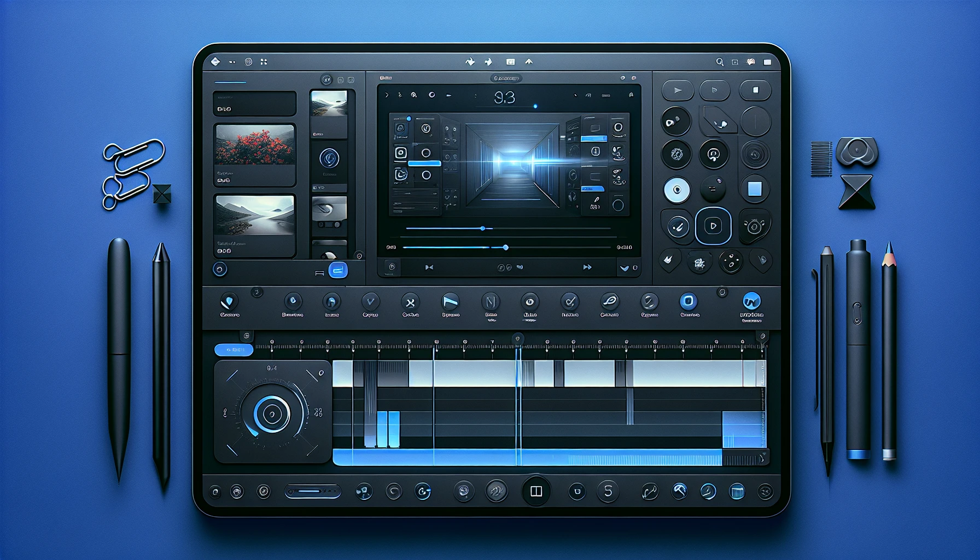This screenshot has width=980, height=560.
Task: Select the red flowers clip thumbnail
Action: pos(255,145)
